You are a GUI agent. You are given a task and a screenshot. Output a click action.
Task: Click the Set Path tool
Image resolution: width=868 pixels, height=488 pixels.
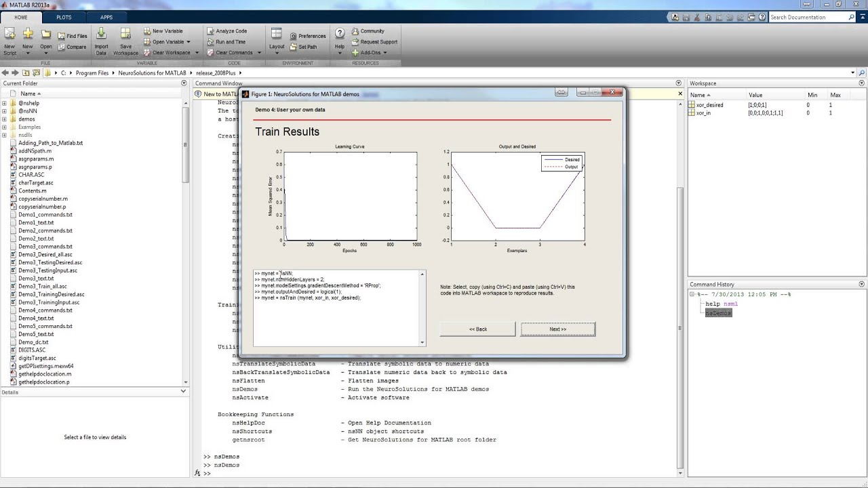coord(303,47)
